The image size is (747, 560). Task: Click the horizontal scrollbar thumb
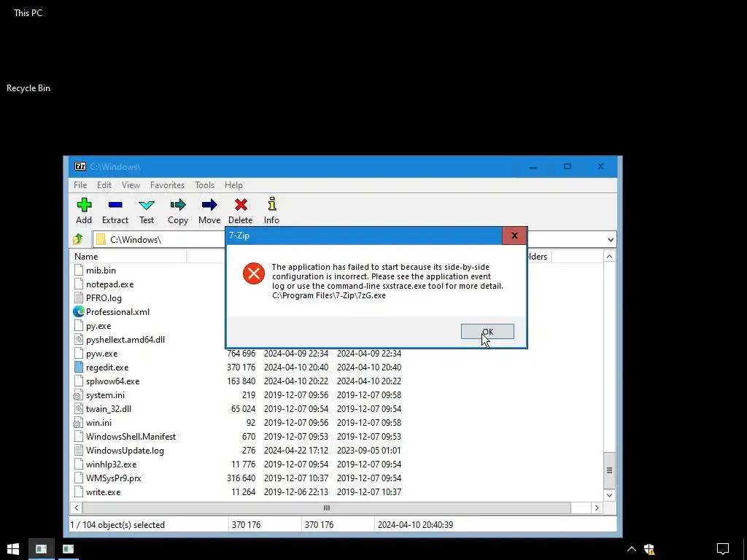click(326, 507)
